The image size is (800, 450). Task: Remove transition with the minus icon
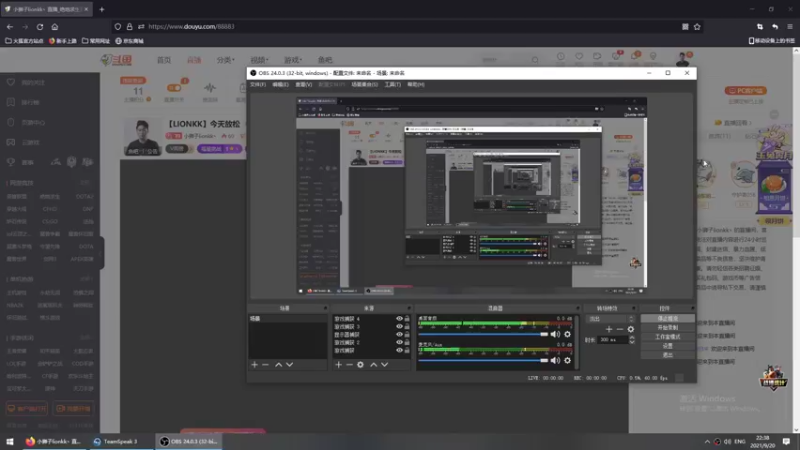click(x=619, y=329)
